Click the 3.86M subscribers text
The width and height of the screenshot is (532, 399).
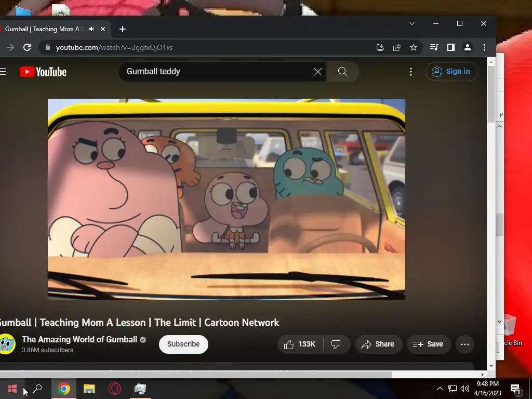coord(47,350)
